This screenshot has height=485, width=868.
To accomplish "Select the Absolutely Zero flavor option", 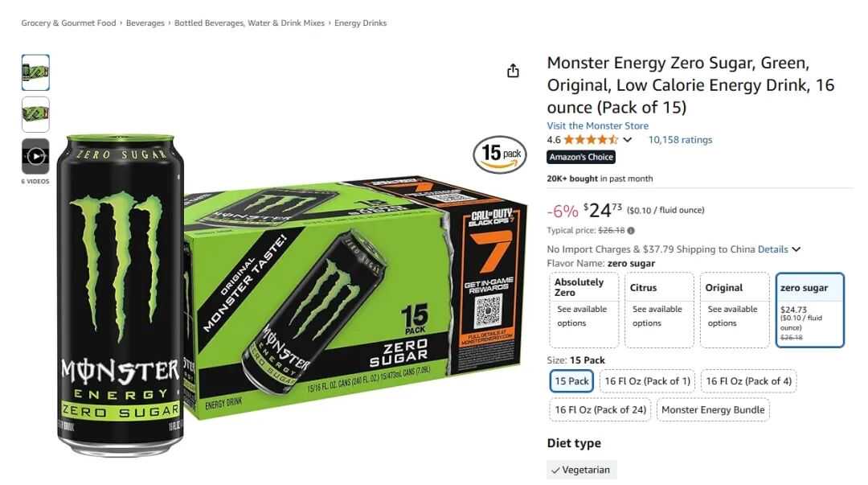I will pyautogui.click(x=584, y=310).
